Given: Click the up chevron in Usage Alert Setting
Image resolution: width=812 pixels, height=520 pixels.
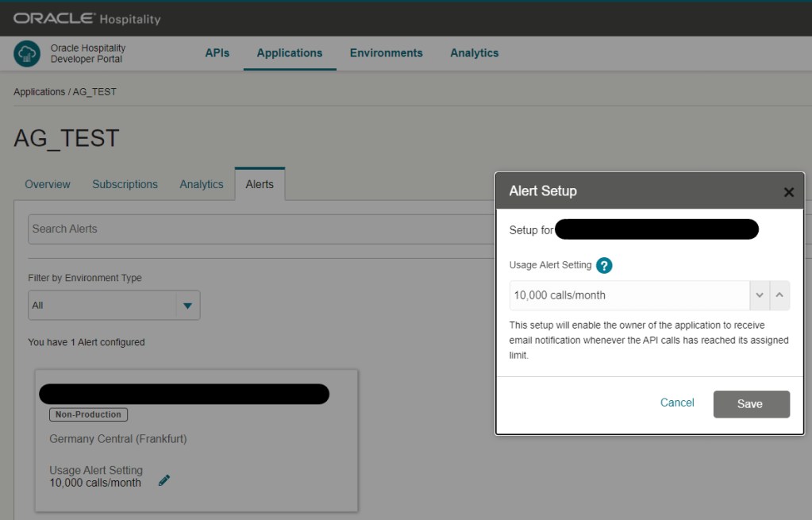Looking at the screenshot, I should coord(779,295).
